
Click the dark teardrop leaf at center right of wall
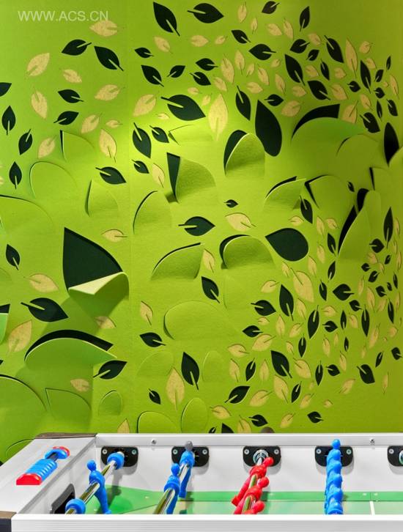tap(287, 244)
